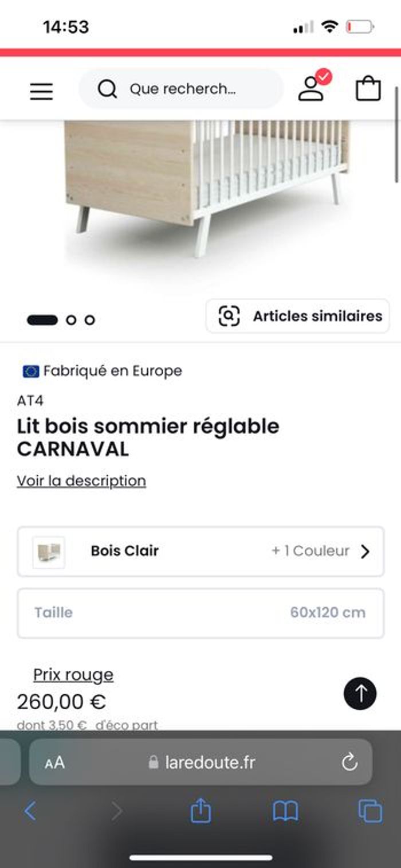Open the shopping bag cart
This screenshot has width=401, height=868.
[368, 89]
